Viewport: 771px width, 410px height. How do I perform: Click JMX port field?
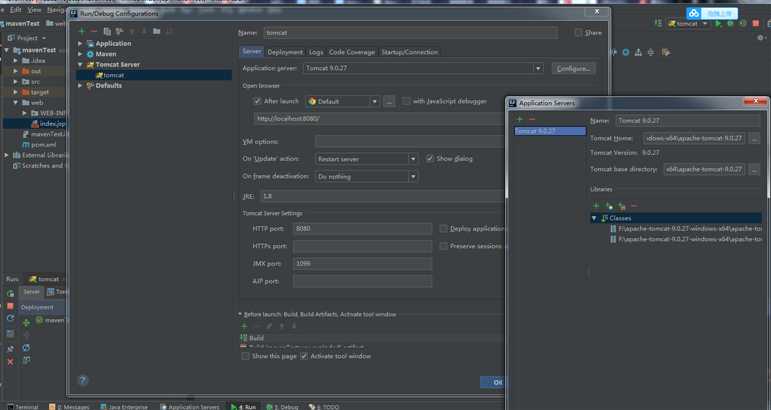[362, 264]
